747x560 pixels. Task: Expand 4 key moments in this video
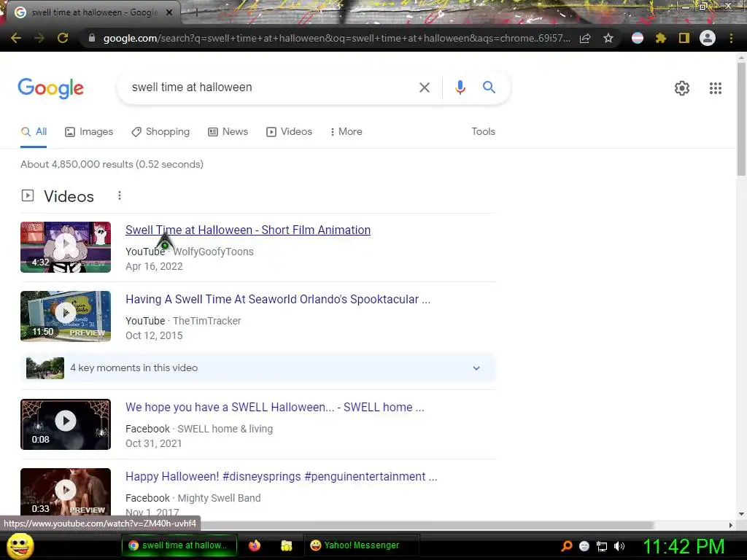258,367
